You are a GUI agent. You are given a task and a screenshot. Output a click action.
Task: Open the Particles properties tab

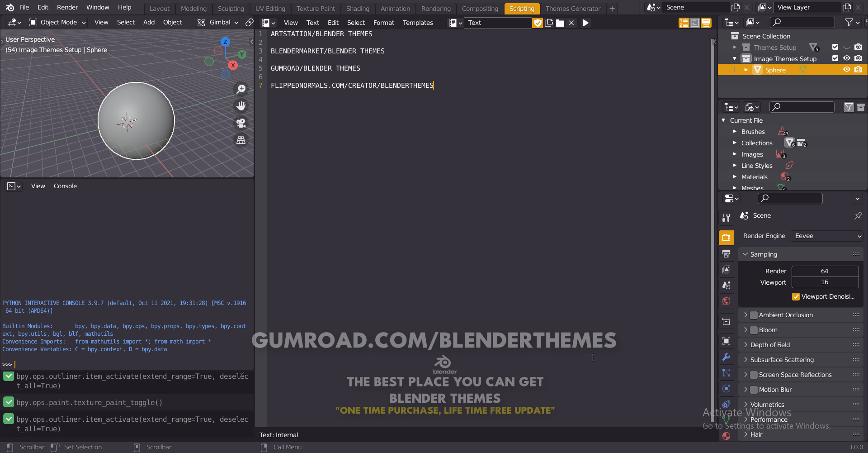tap(726, 372)
